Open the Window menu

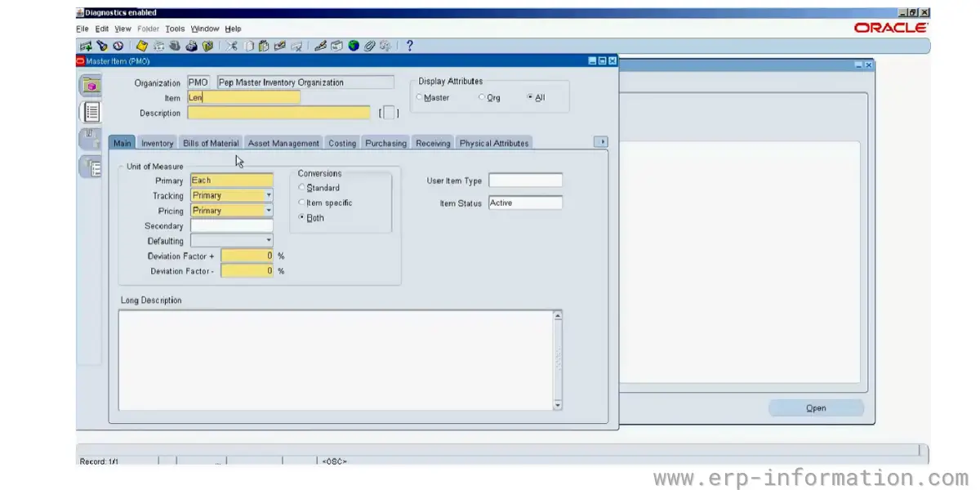(205, 29)
